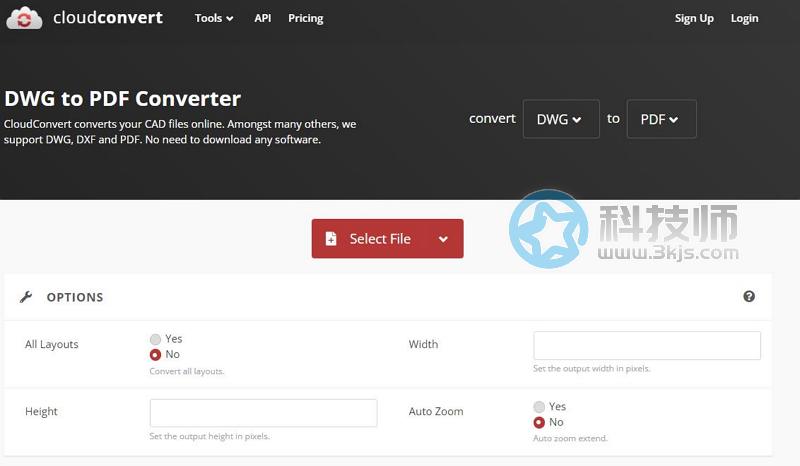
Task: Click the OPTIONS section header text
Action: tap(75, 297)
